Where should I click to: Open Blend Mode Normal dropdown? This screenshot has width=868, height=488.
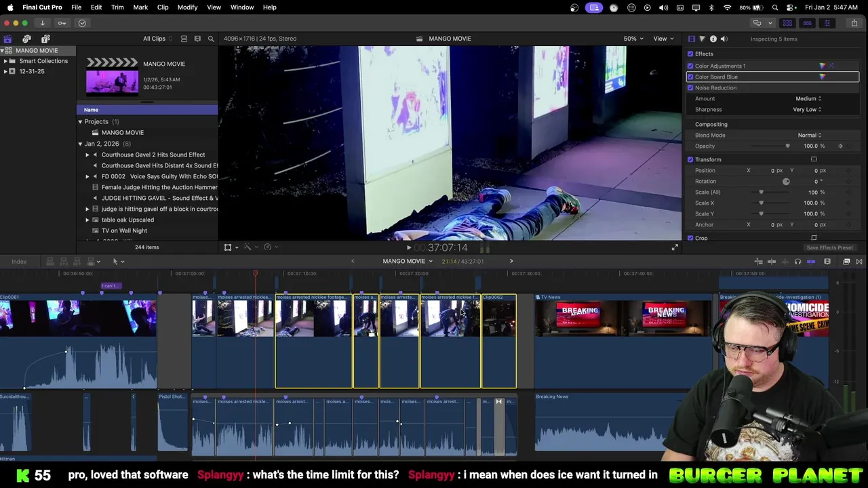(x=809, y=135)
